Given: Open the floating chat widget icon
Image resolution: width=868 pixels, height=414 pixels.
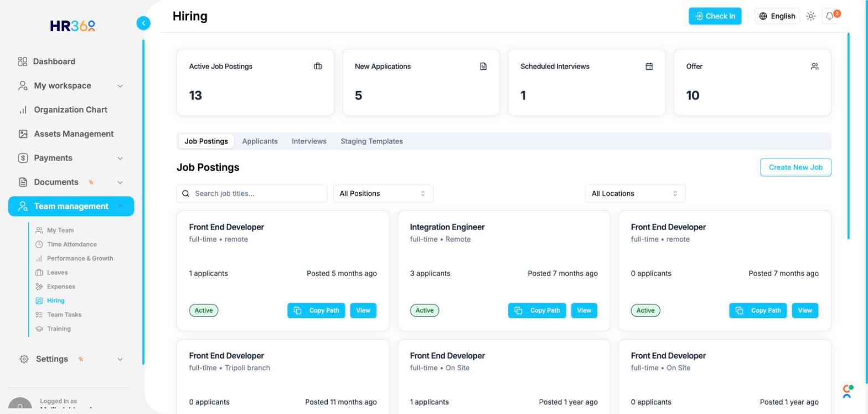Looking at the screenshot, I should [848, 391].
